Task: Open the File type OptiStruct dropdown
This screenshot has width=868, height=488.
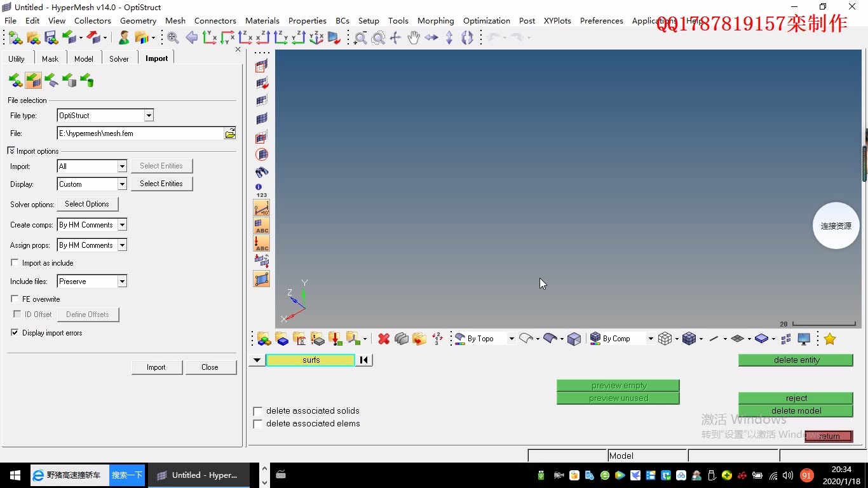Action: click(x=149, y=116)
